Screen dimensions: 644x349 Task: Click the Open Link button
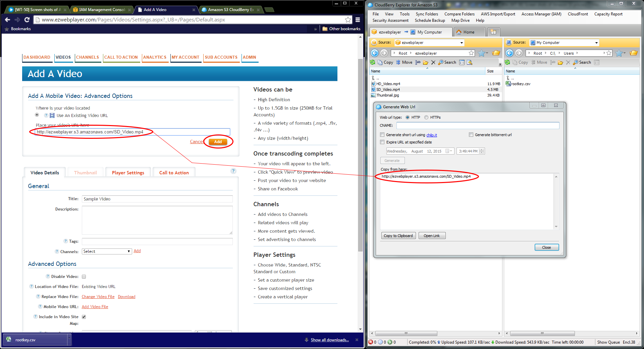click(431, 236)
